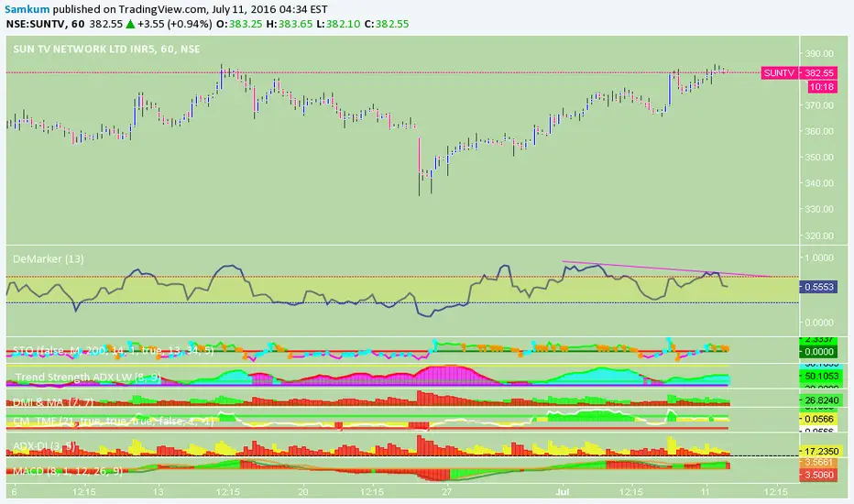Screen dimensions: 854x504
Task: Click the 26.8240 DMI value label
Action: pyautogui.click(x=820, y=400)
